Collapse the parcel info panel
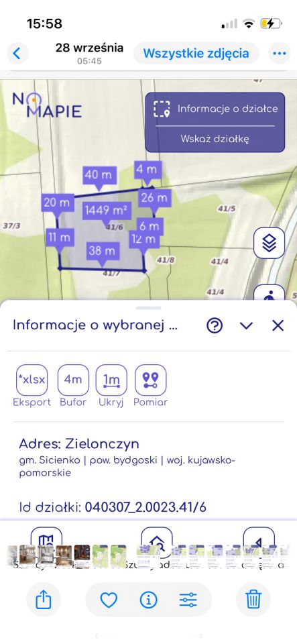Screen dimensions: 297x644 [x=246, y=326]
